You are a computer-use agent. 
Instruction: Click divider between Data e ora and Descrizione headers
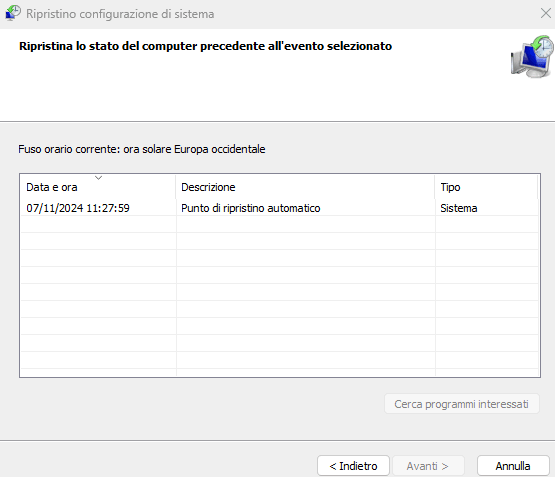(176, 187)
